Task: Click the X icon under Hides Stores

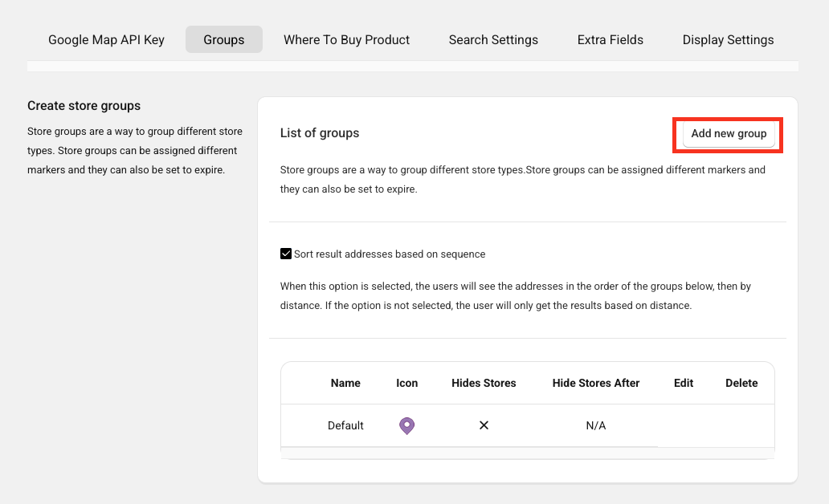Action: coord(484,425)
